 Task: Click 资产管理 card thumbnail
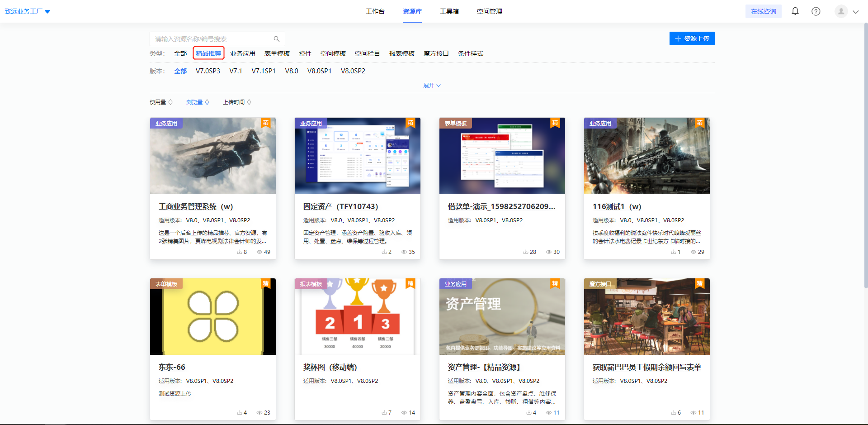[x=502, y=317]
